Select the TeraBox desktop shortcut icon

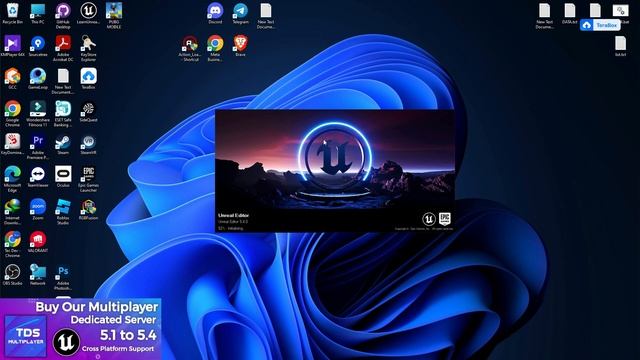coord(89,78)
